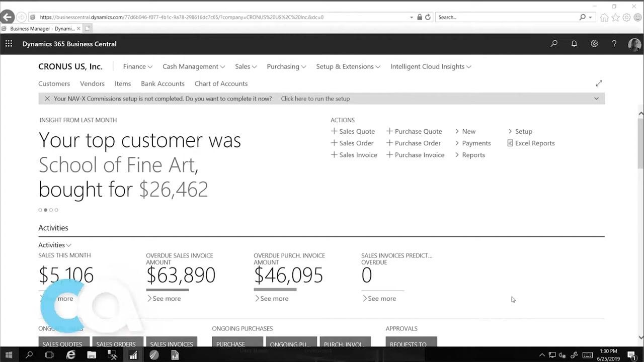Open Bank Accounts
644x362 pixels.
coord(163,83)
